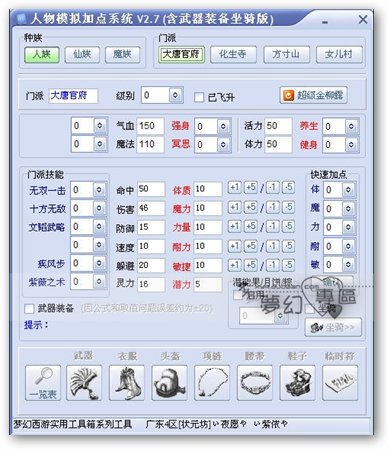Click the 潜力 value field
Image resolution: width=389 pixels, height=450 pixels.
208,284
